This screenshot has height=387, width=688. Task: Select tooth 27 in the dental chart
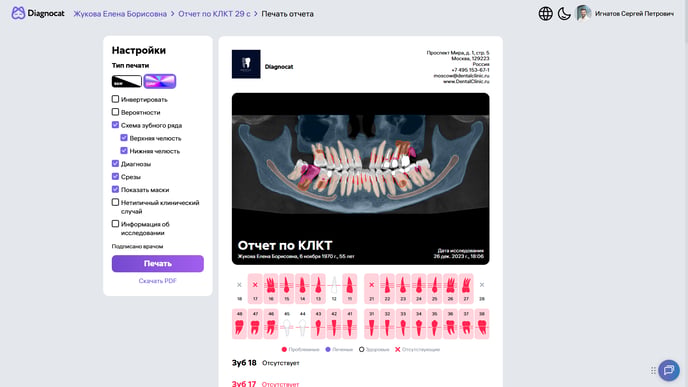[466, 288]
